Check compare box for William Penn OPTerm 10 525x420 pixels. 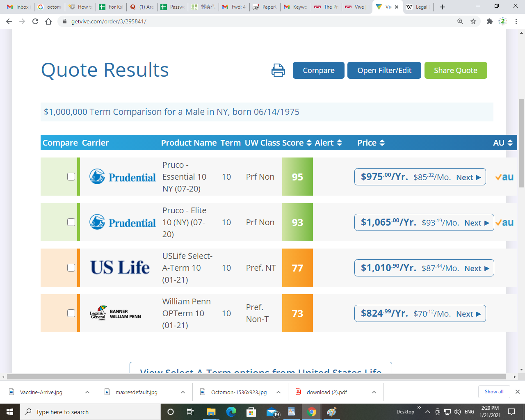pyautogui.click(x=71, y=313)
